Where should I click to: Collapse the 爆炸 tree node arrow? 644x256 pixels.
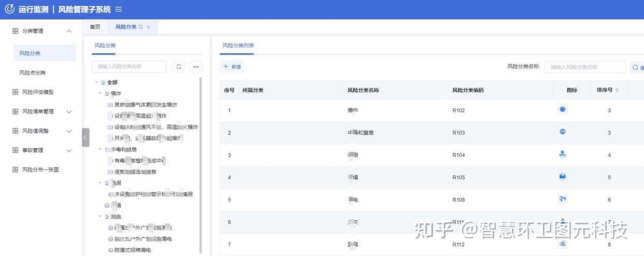point(101,94)
